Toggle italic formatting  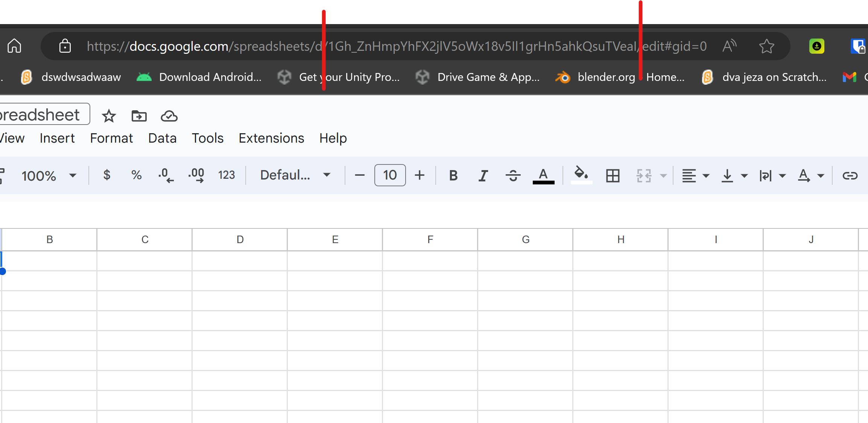coord(483,175)
